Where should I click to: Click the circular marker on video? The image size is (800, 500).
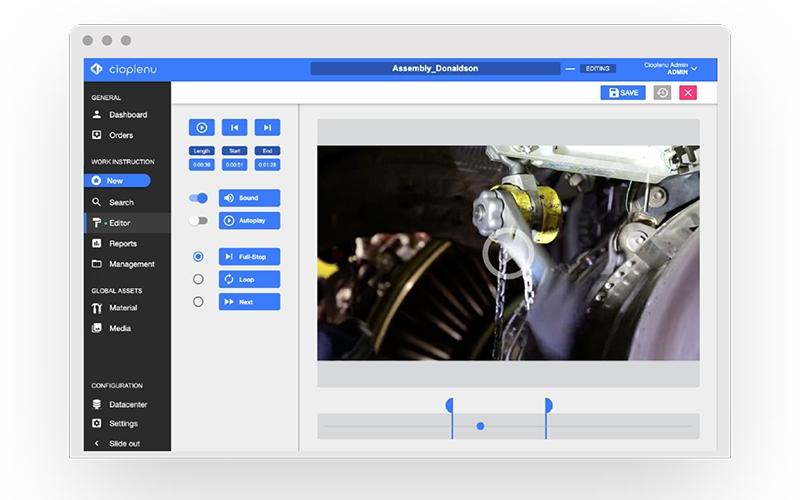(x=508, y=254)
